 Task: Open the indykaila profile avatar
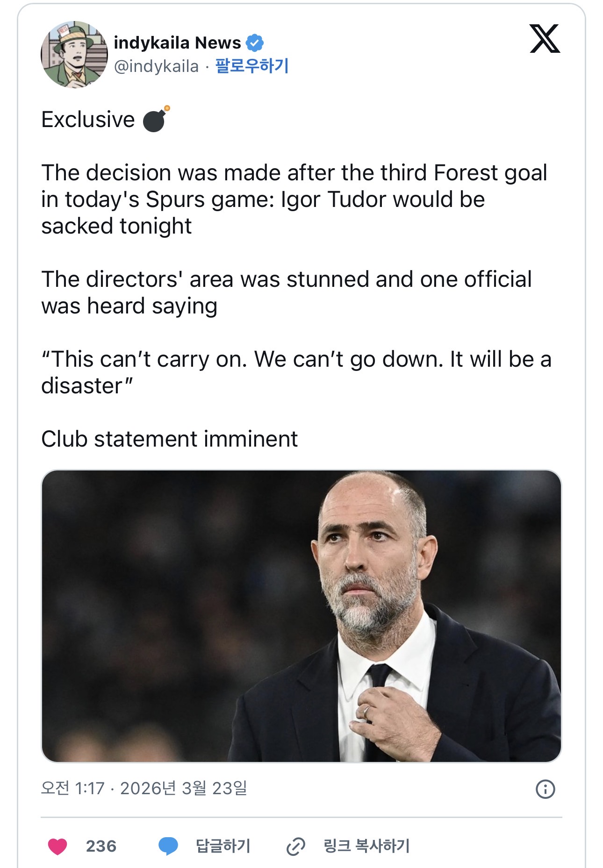[74, 55]
